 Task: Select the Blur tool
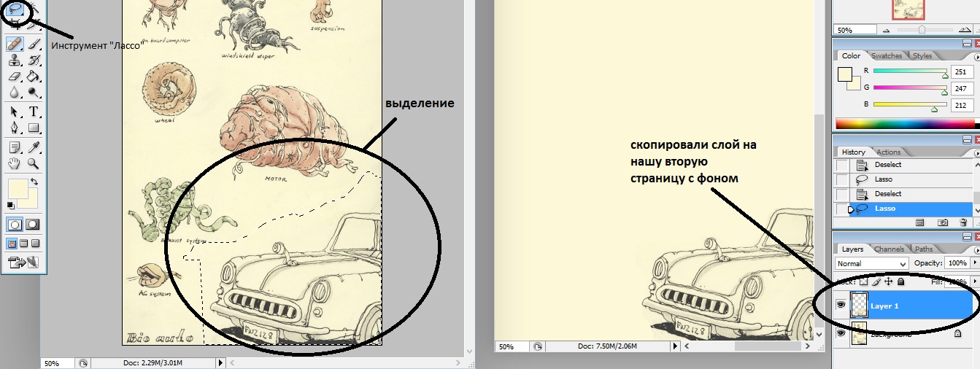tap(14, 92)
